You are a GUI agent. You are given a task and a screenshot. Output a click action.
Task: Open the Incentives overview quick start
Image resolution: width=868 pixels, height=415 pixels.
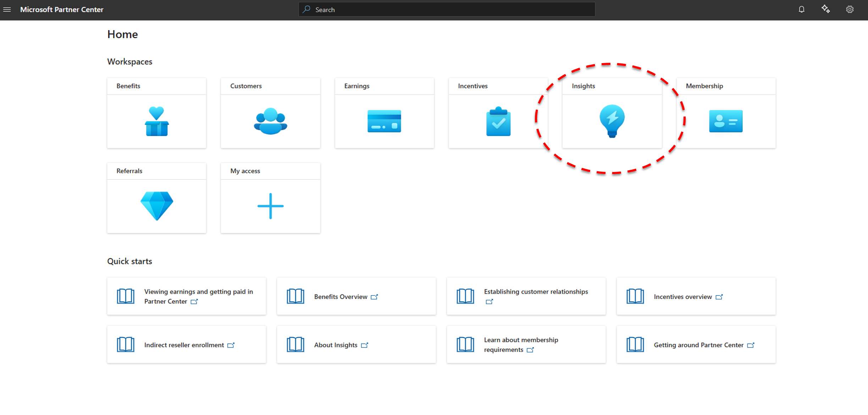[x=683, y=297]
